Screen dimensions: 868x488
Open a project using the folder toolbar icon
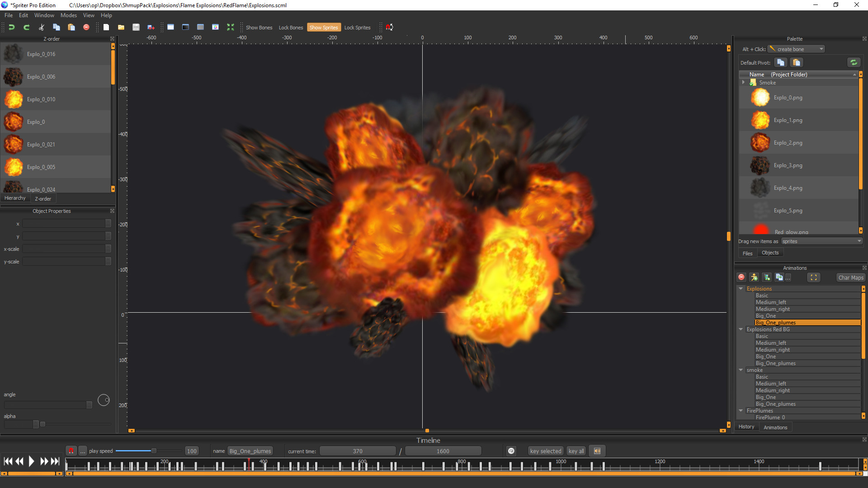point(121,27)
